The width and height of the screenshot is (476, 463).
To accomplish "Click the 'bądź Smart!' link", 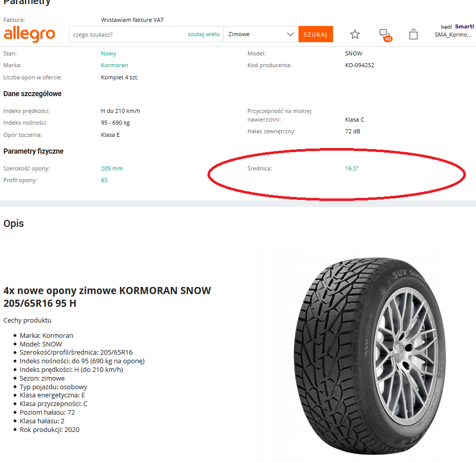I will (457, 26).
